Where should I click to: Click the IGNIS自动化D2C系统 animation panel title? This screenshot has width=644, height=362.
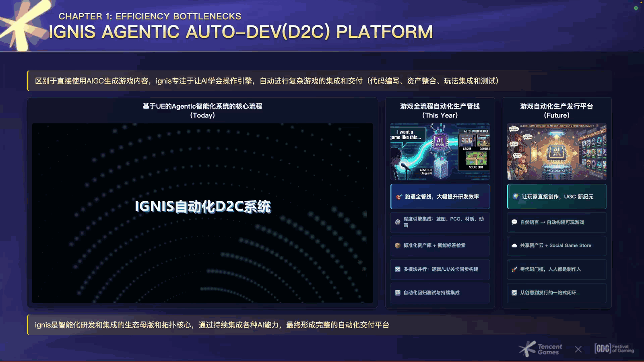[x=203, y=206]
